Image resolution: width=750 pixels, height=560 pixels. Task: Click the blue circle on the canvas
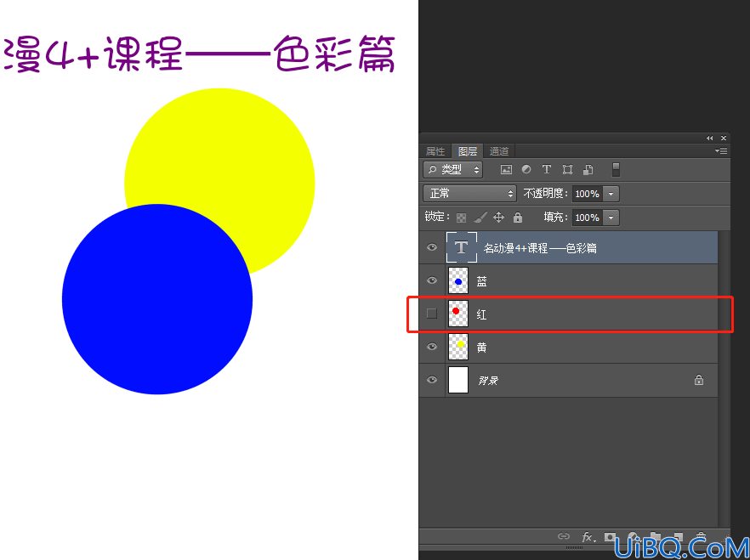pos(156,299)
